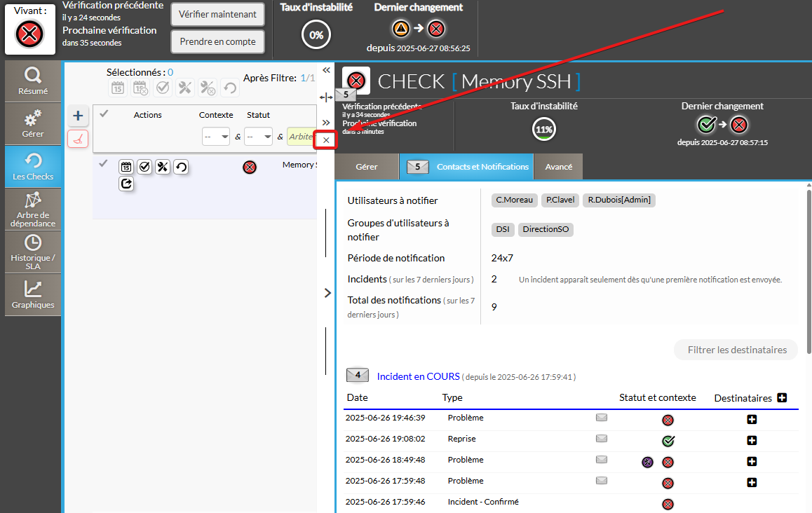Click the Vérifier maintenant button

(x=217, y=14)
